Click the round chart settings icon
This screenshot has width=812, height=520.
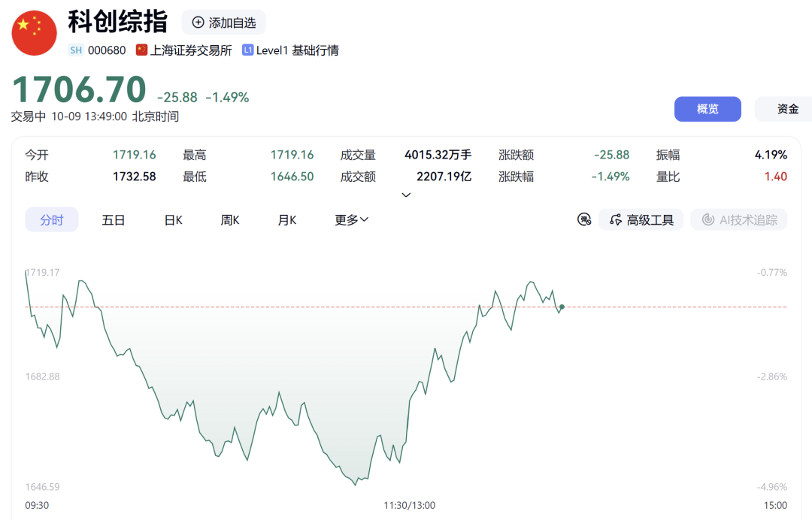584,219
